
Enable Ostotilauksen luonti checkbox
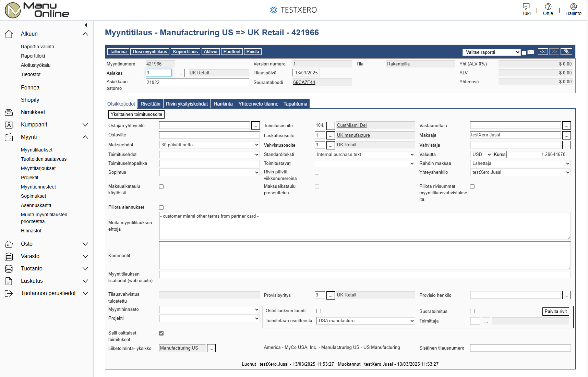(x=319, y=311)
